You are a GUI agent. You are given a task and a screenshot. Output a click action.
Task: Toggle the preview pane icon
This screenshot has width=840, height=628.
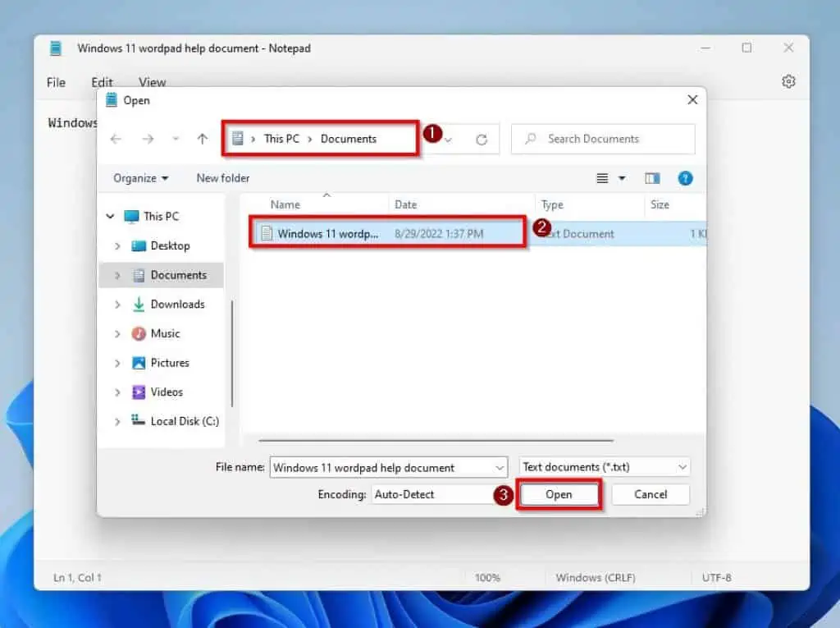(652, 178)
